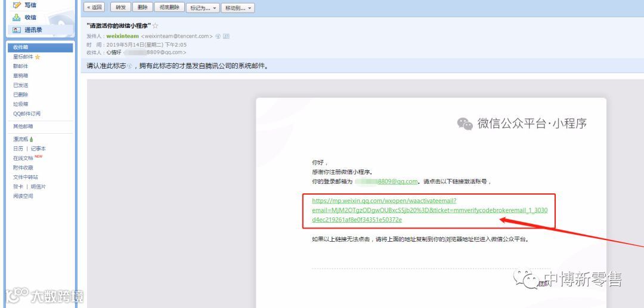The image size is (644, 308).
Task: Star the email titled 请激活你的微信小程序
Action: pos(155,26)
